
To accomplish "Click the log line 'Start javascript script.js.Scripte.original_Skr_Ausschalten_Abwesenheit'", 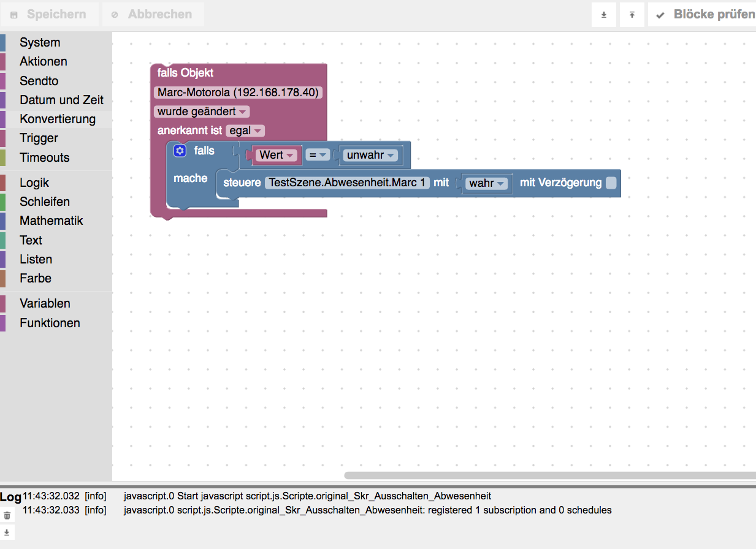I will coord(307,496).
